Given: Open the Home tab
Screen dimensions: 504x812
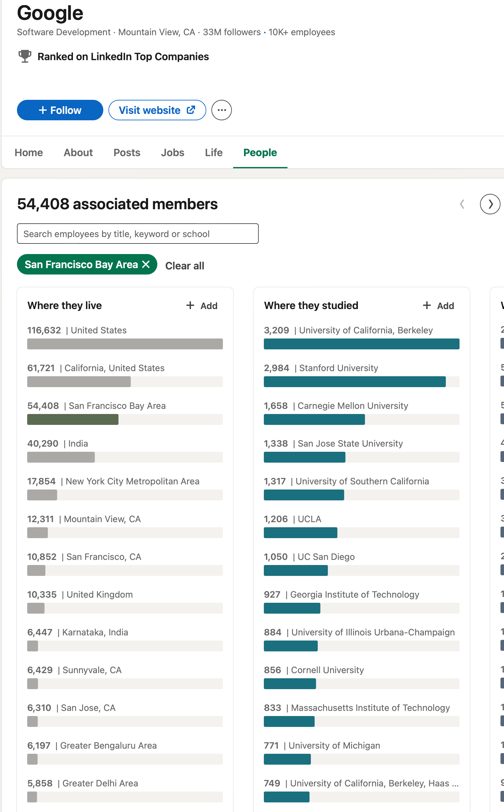Looking at the screenshot, I should [x=29, y=152].
